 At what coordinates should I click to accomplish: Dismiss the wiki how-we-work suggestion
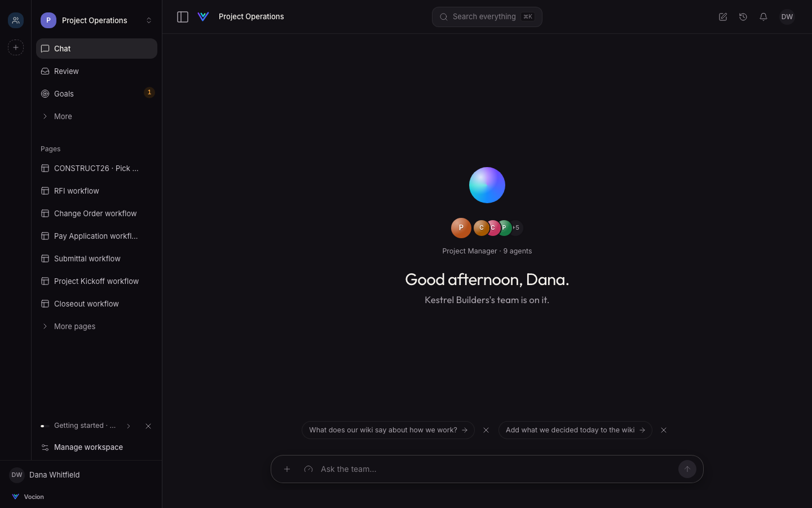click(x=486, y=430)
